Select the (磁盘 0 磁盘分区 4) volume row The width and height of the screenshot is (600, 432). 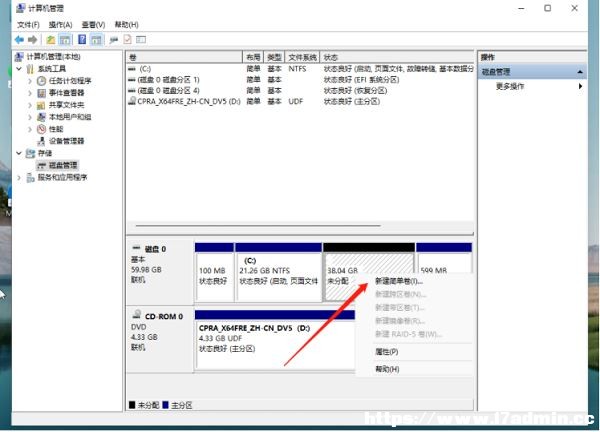pos(300,91)
